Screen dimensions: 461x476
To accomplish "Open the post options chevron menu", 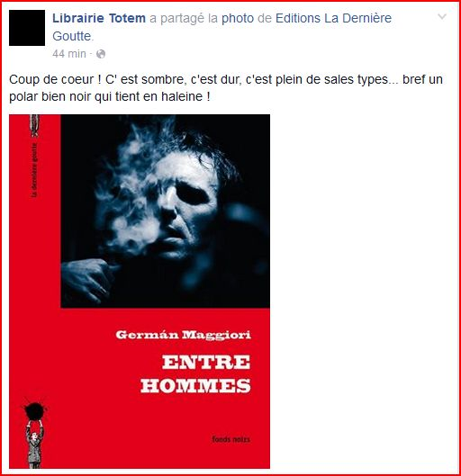I will (x=442, y=17).
